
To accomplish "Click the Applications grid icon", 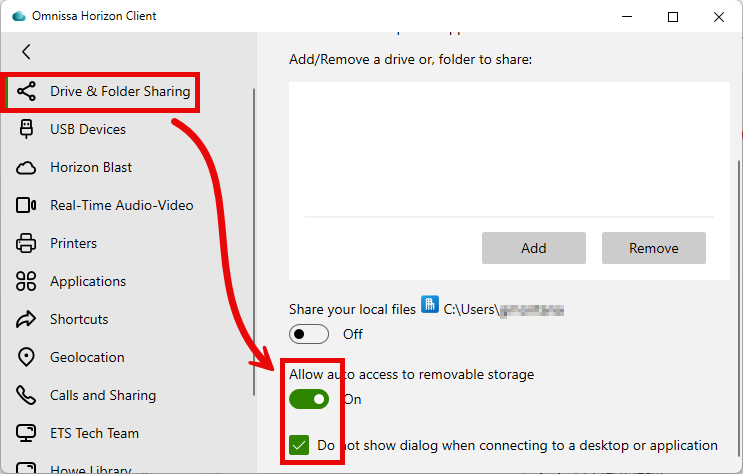I will coord(27,281).
